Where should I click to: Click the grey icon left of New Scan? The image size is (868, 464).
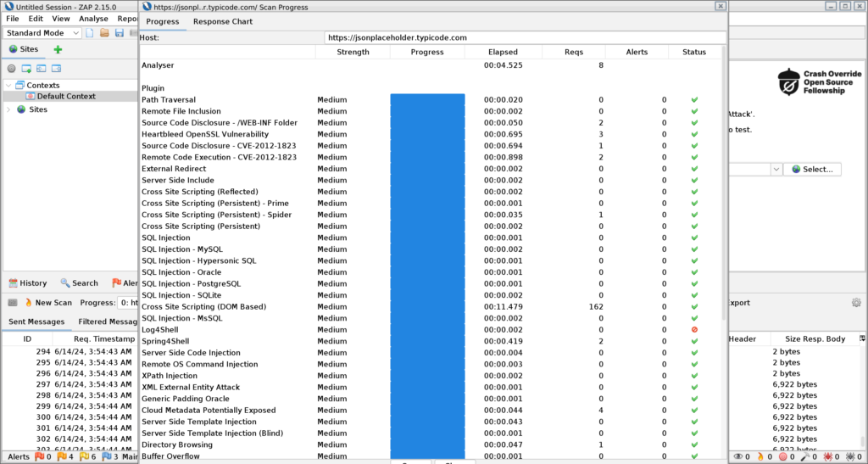[12, 302]
